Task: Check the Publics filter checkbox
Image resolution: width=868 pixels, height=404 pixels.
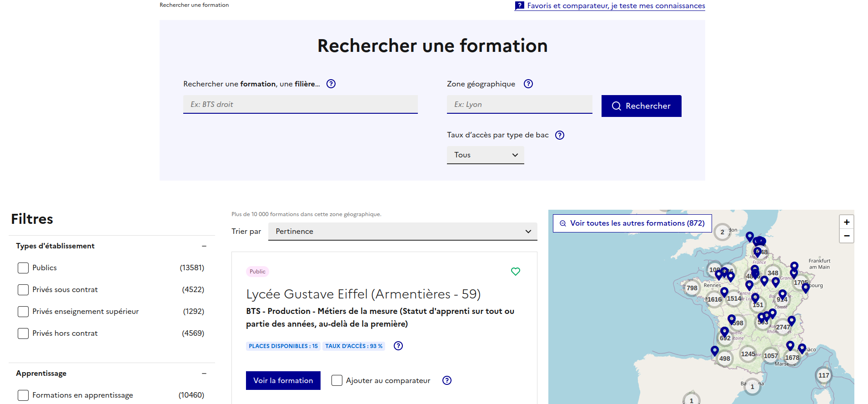Action: click(23, 268)
